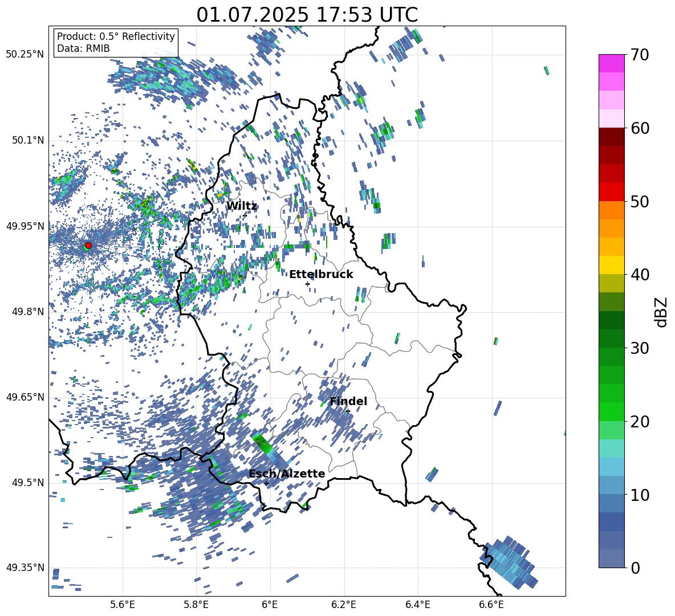
Task: Click the 50.1°N latitude label
Action: (x=28, y=140)
